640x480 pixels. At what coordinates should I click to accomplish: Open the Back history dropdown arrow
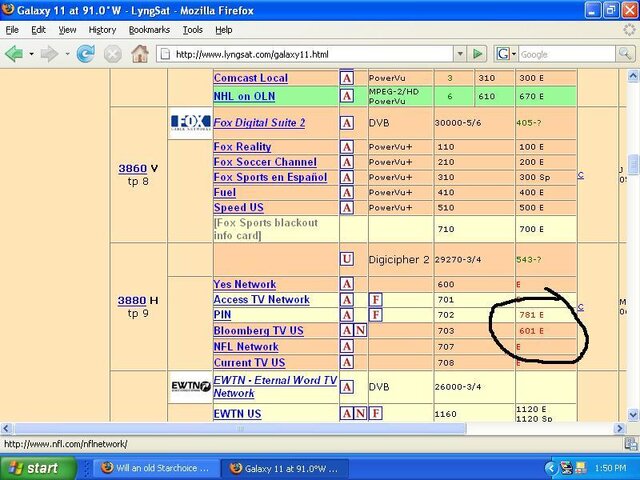(x=31, y=54)
